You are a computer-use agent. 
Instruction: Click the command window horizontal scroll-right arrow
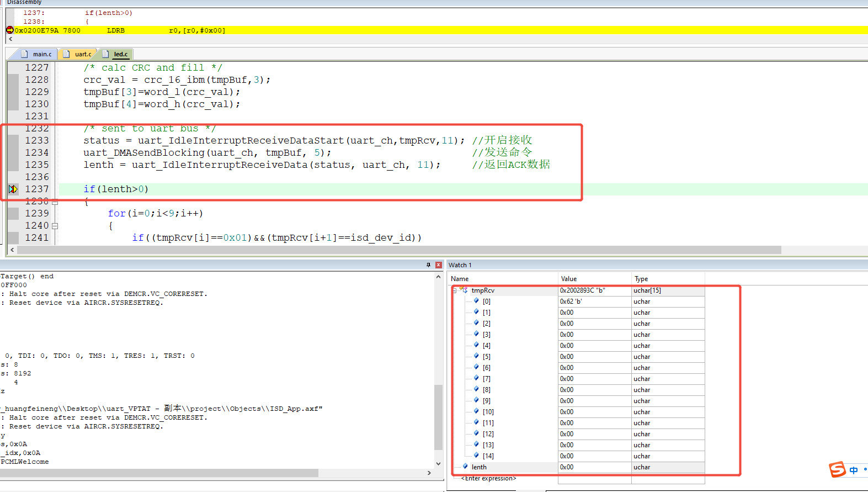[429, 473]
